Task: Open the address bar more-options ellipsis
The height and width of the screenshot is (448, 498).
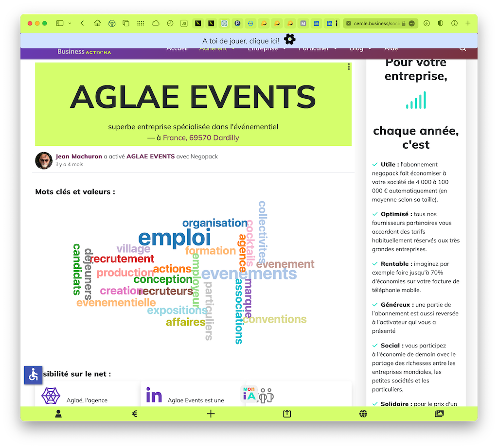Action: tap(412, 23)
